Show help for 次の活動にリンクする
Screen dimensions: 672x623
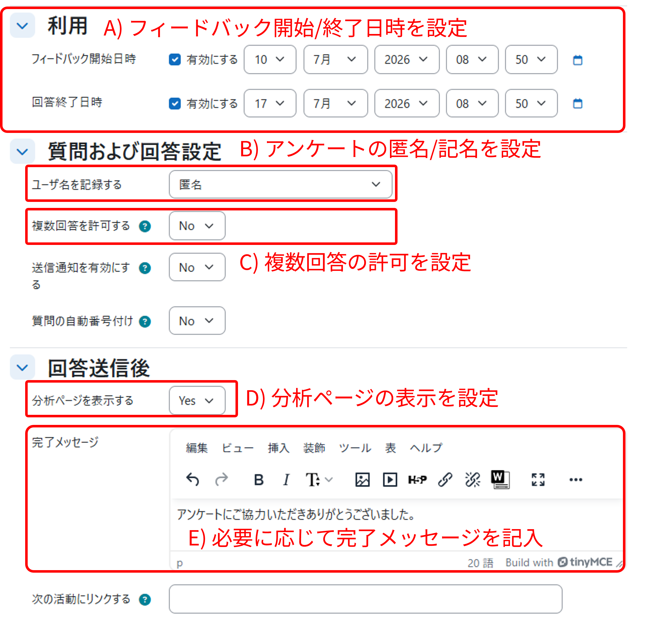(x=145, y=600)
